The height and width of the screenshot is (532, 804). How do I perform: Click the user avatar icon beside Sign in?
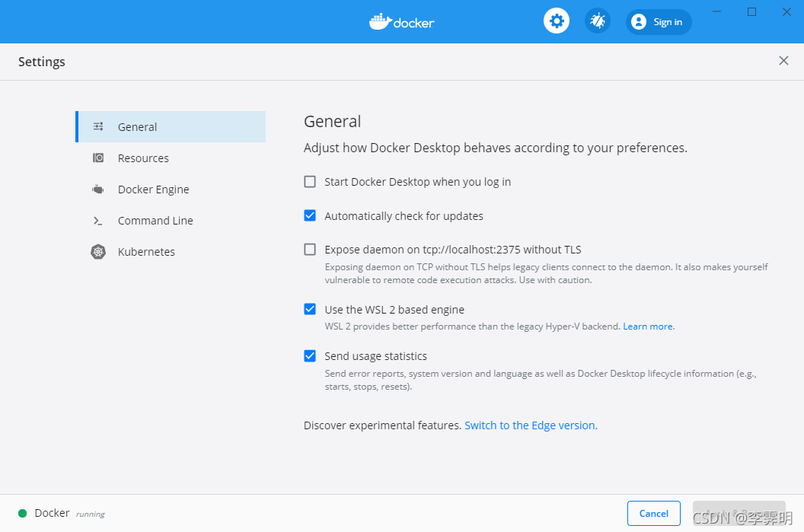click(x=638, y=22)
